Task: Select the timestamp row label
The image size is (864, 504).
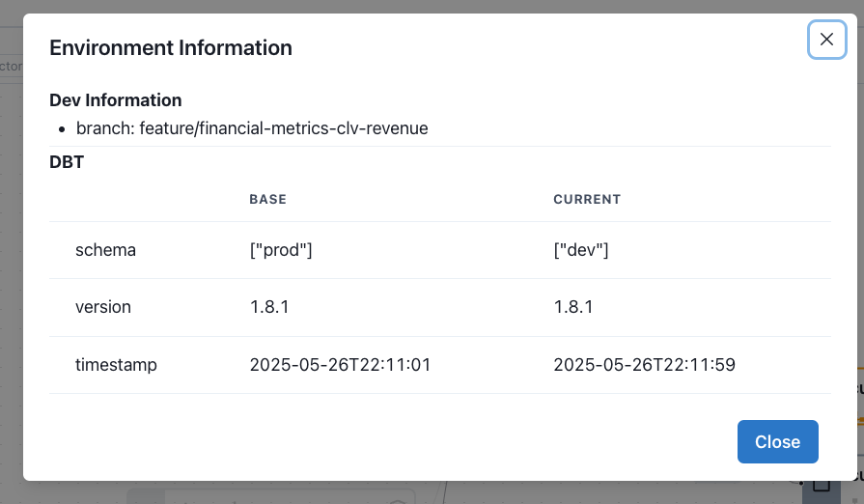Action: click(x=116, y=365)
